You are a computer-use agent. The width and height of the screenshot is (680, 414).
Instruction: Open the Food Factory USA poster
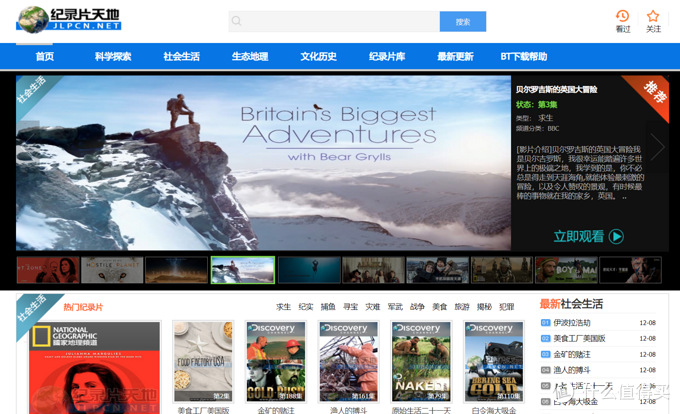[x=203, y=362]
